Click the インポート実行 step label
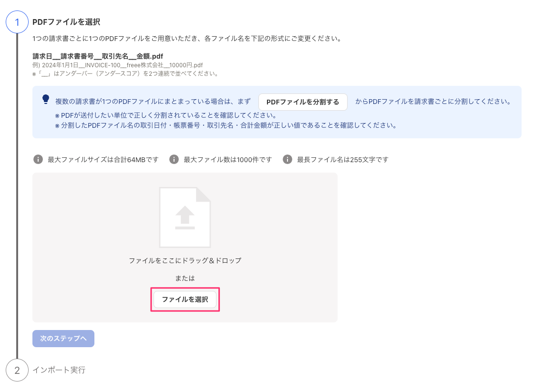Image resolution: width=534 pixels, height=392 pixels. (x=59, y=370)
